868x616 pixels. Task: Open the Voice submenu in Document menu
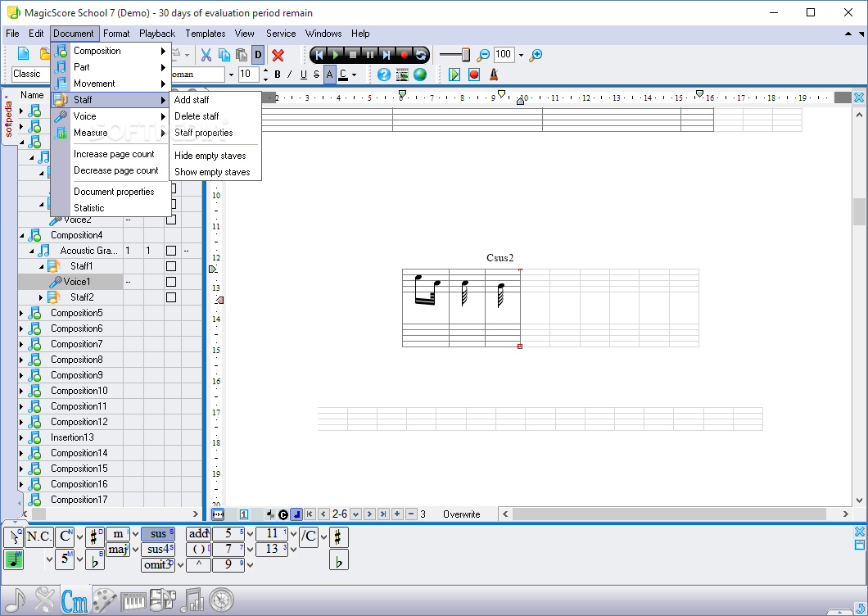(111, 116)
